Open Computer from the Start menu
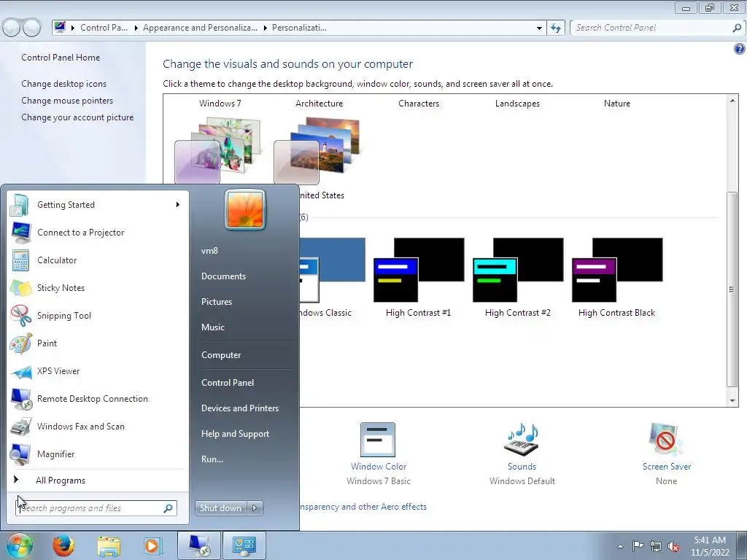Viewport: 747px width, 560px height. tap(221, 355)
